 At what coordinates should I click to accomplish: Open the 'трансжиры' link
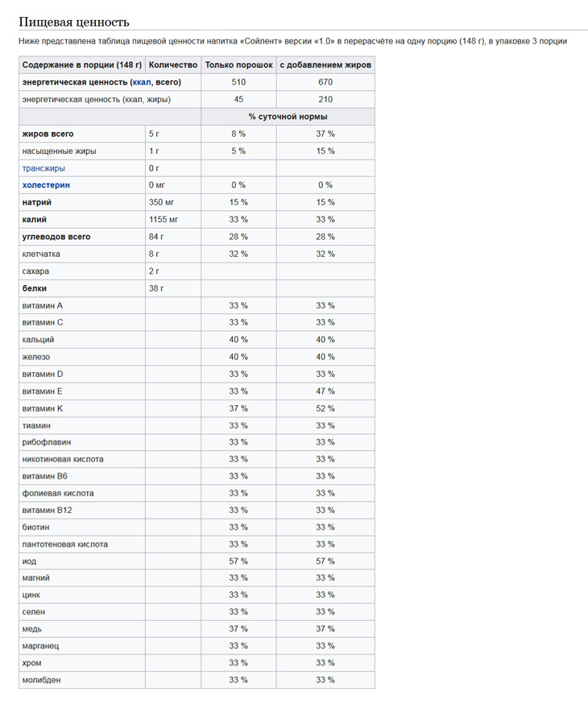tap(43, 168)
